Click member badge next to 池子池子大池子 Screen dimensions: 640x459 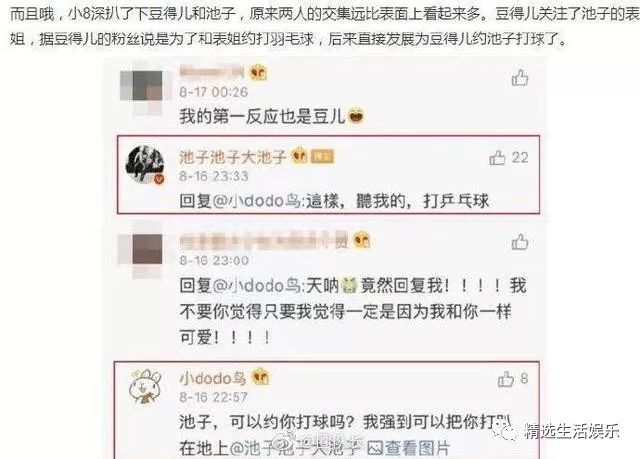pos(299,156)
